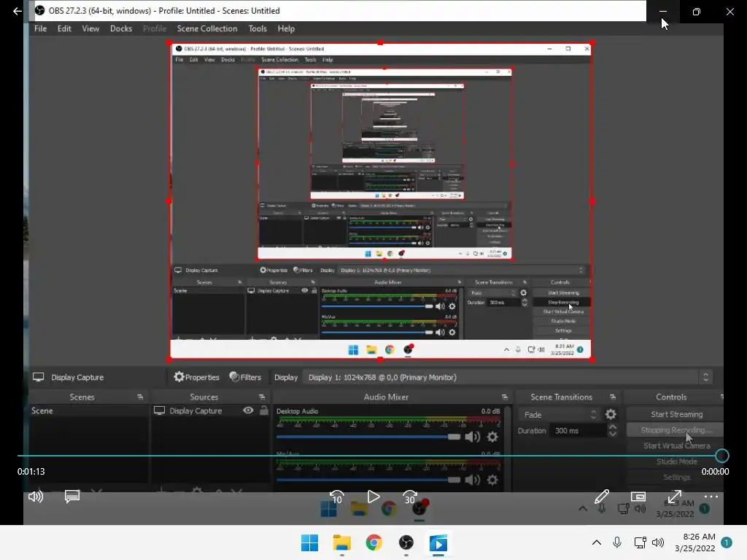Switch to OBS Studio on the taskbar
The image size is (747, 560).
point(406,542)
